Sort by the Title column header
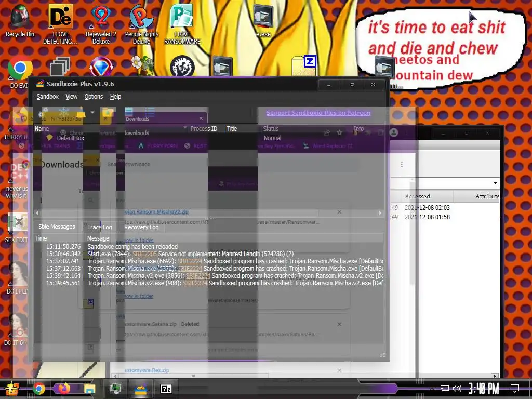The width and height of the screenshot is (532, 399). 232,129
